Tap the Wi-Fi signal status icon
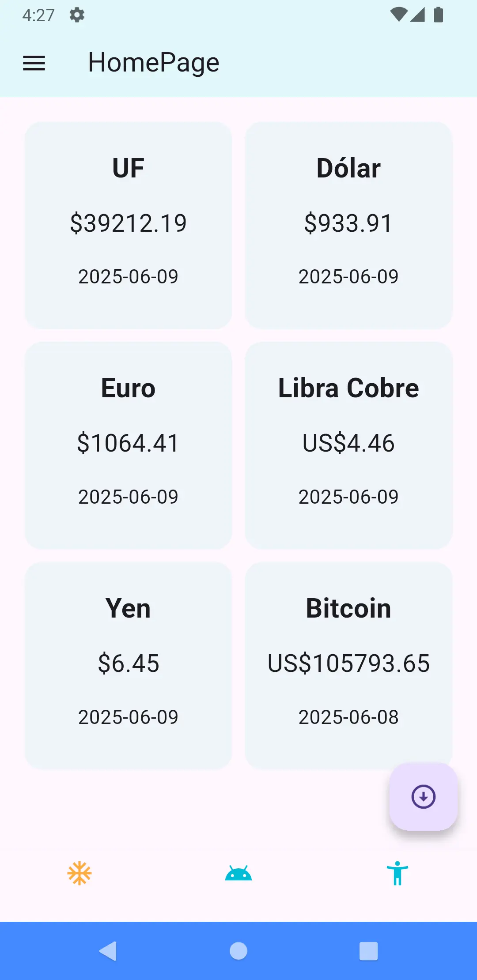Screen dimensions: 477x980 (x=398, y=15)
